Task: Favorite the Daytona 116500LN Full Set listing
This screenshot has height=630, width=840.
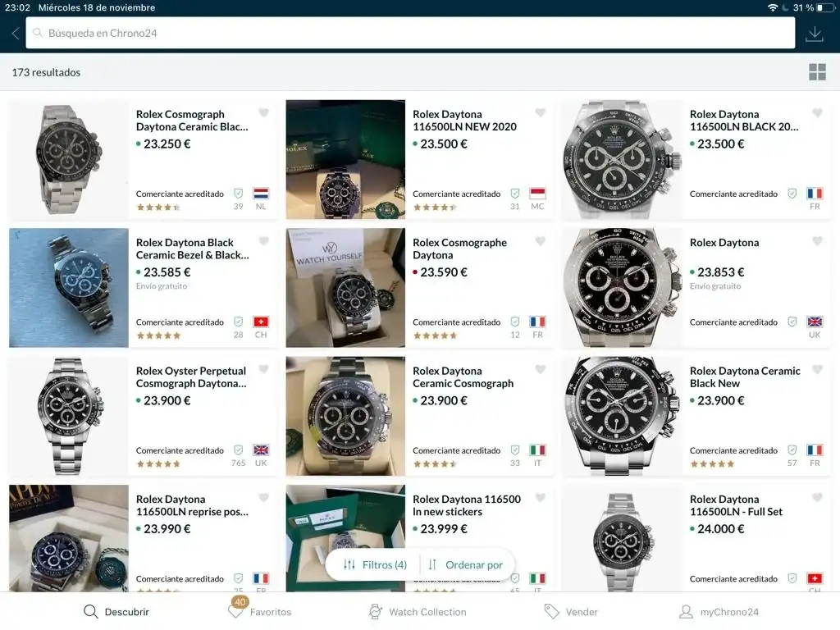Action: pyautogui.click(x=817, y=498)
